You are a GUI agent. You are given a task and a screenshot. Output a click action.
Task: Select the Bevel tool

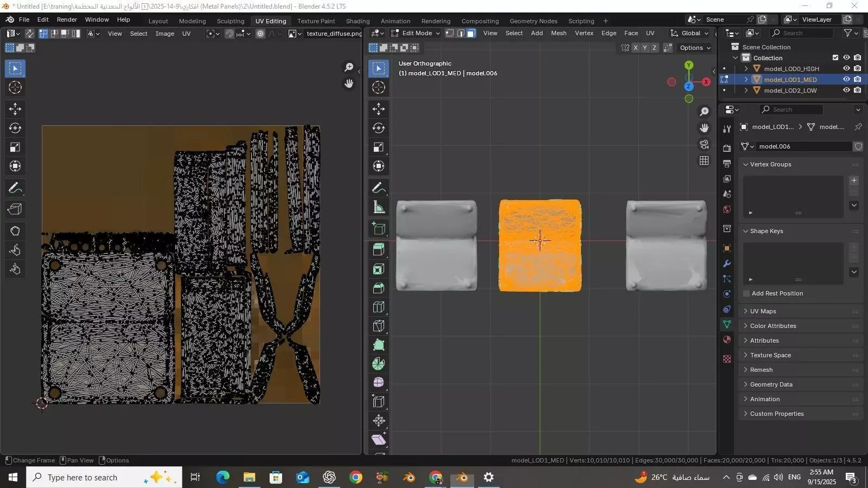tap(379, 288)
